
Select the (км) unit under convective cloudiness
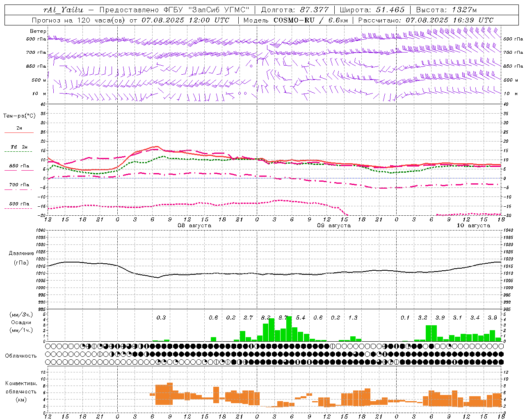[x=21, y=399]
